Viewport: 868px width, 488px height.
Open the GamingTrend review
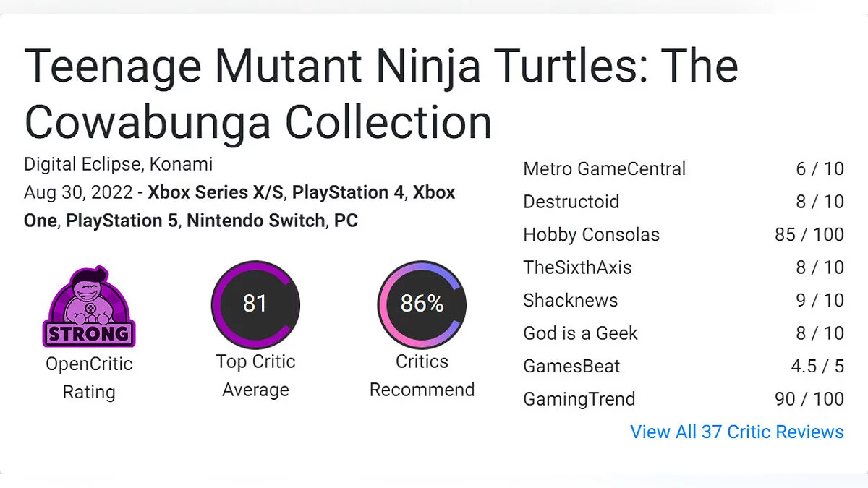(x=579, y=399)
